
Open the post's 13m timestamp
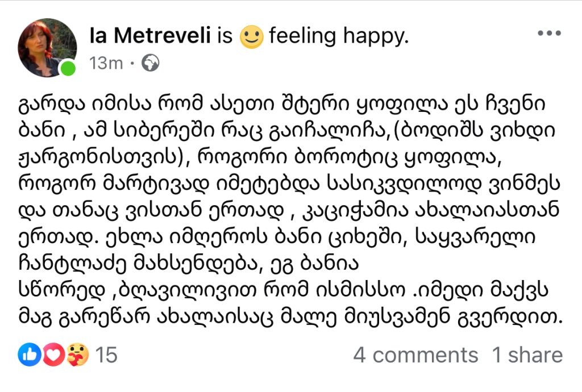click(106, 63)
